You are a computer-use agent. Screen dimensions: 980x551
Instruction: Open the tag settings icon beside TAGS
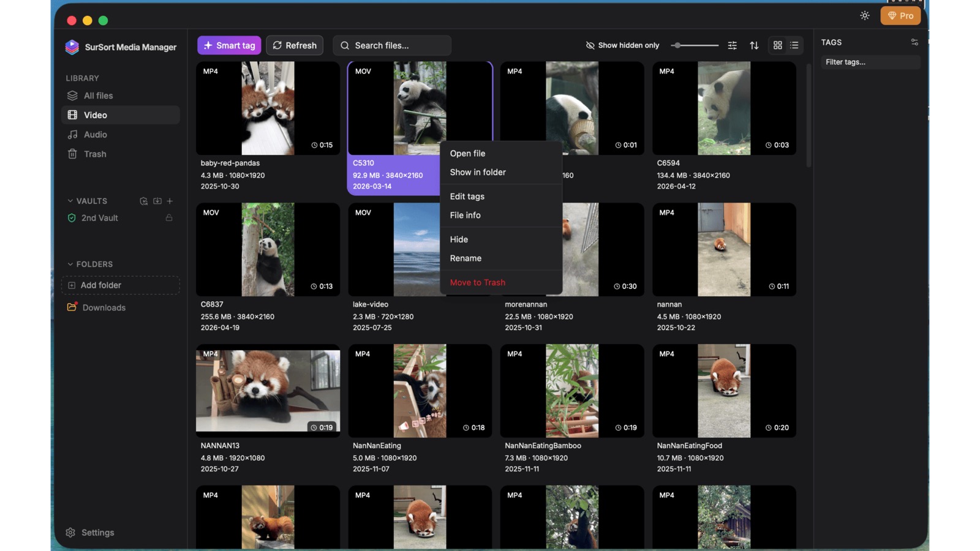914,42
